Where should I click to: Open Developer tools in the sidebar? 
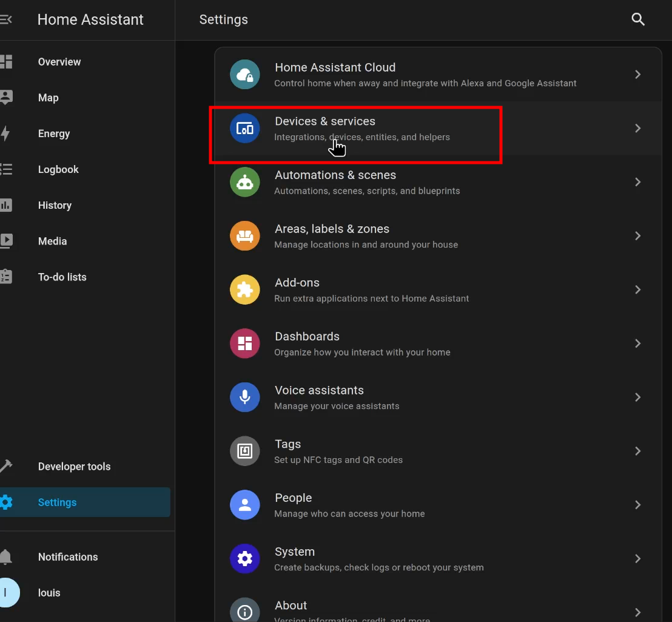coord(86,466)
